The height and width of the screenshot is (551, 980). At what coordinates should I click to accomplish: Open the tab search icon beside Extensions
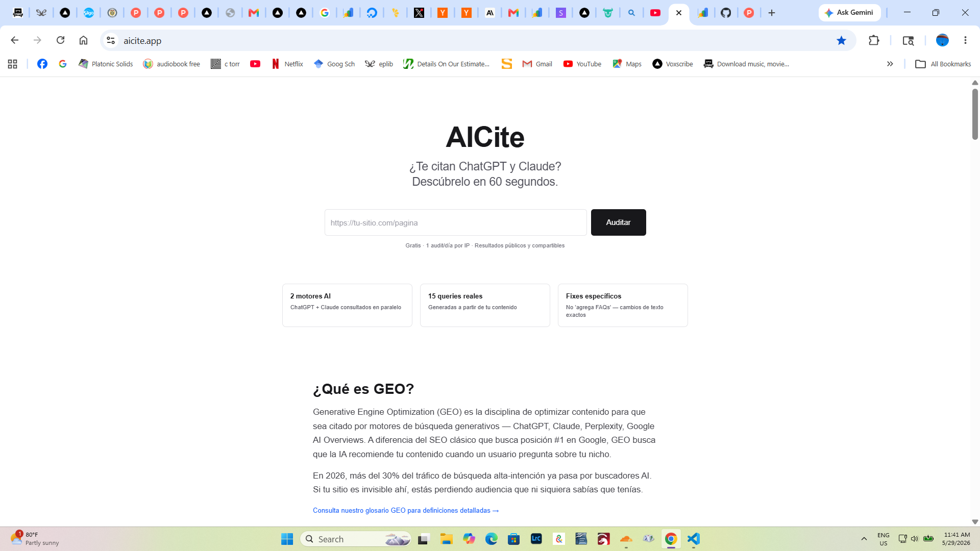point(908,40)
